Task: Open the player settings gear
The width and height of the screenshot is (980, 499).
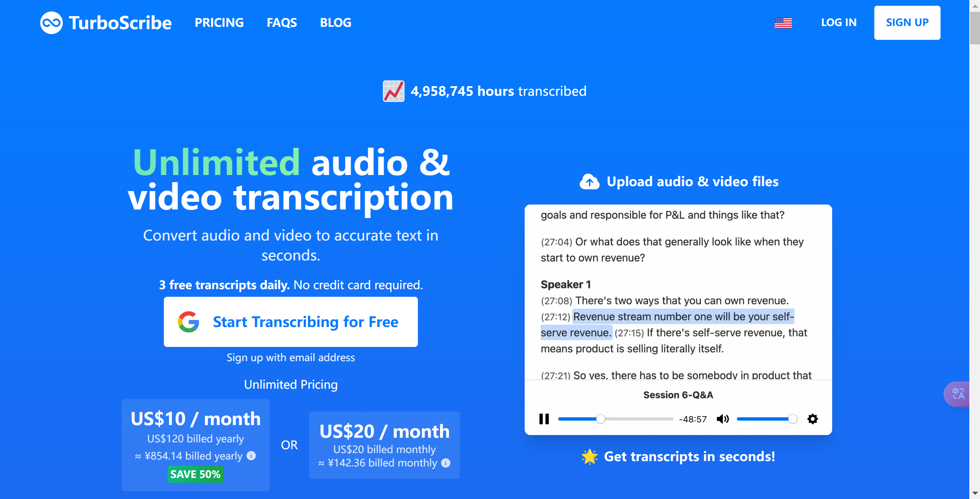Action: point(813,419)
